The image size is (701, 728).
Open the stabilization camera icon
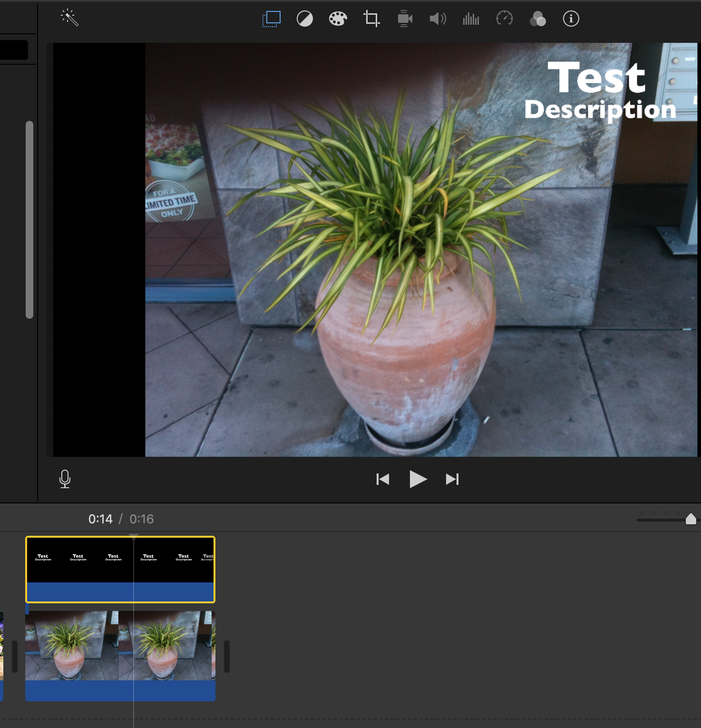[405, 19]
